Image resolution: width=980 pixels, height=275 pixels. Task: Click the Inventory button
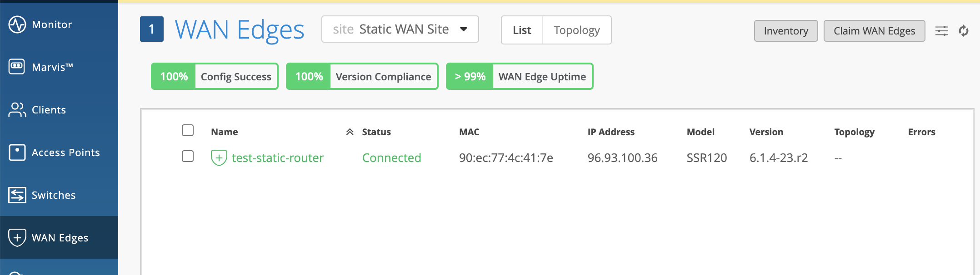click(785, 31)
